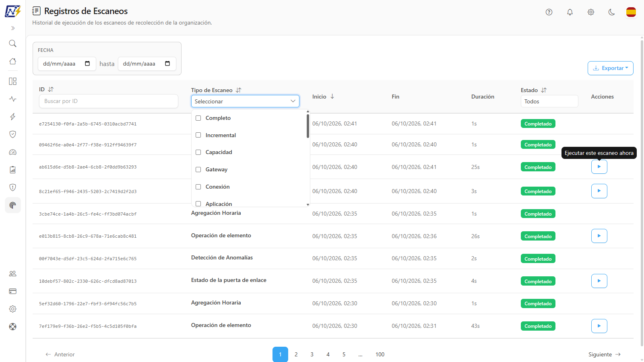Expand the sidebar with the double chevron
This screenshot has width=644, height=362.
point(13,28)
